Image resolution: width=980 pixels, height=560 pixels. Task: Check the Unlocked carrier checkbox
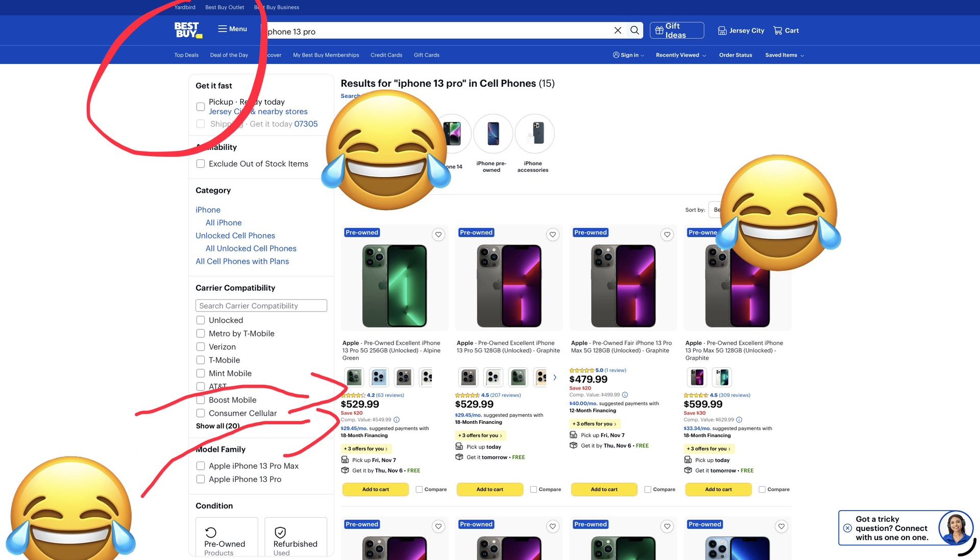tap(201, 320)
